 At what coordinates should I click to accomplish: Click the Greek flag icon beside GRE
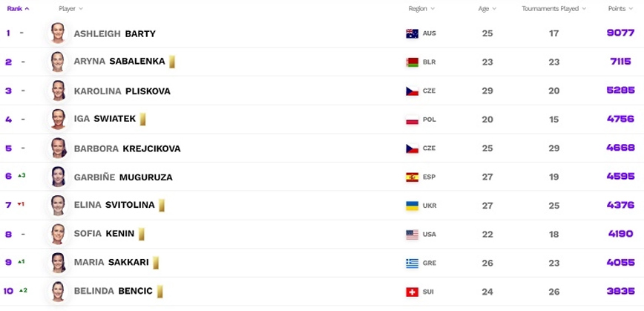pyautogui.click(x=412, y=263)
